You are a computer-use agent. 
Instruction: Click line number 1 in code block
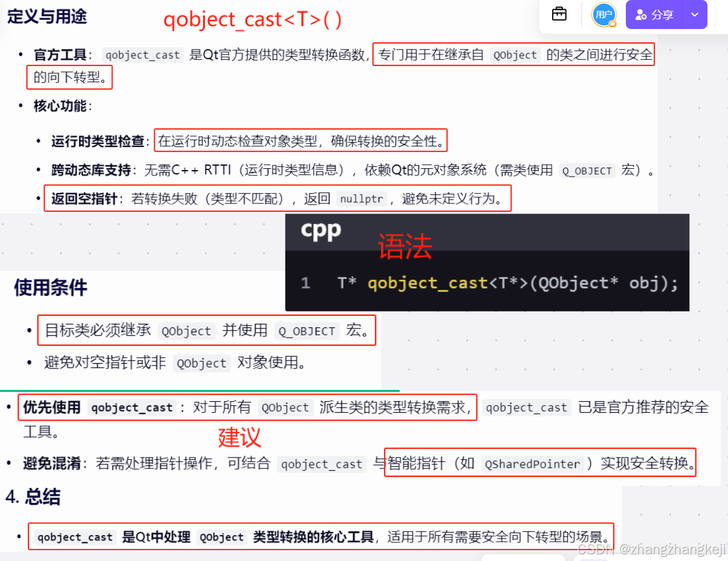coord(305,283)
